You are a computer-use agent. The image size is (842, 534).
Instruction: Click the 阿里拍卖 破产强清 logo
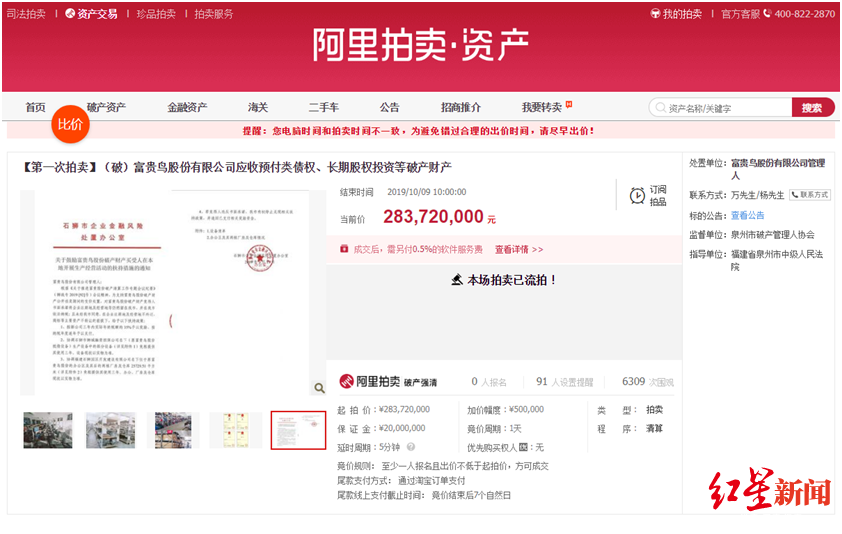coord(388,381)
